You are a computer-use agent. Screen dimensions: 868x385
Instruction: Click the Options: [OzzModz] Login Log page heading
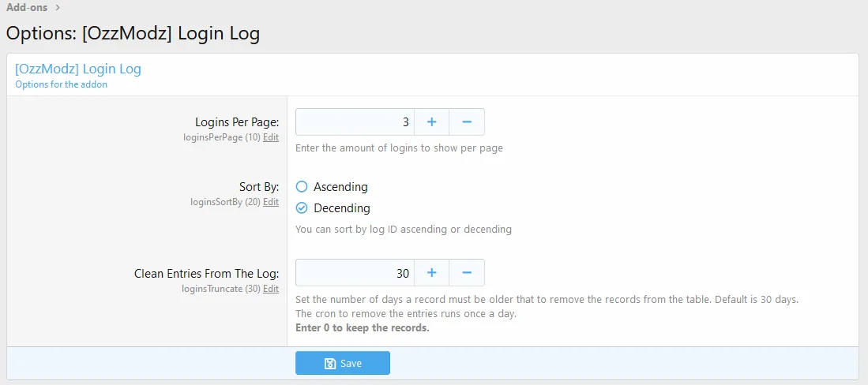(x=133, y=34)
